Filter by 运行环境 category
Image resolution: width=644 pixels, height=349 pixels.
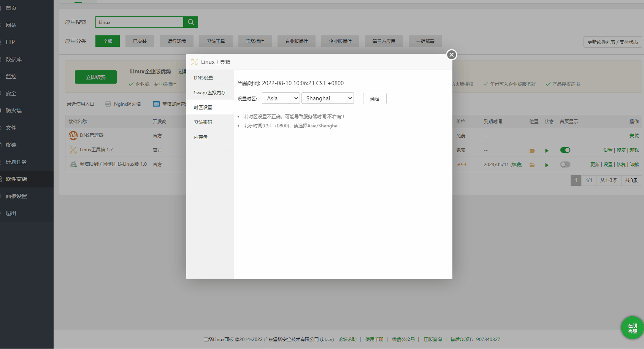[x=177, y=41]
